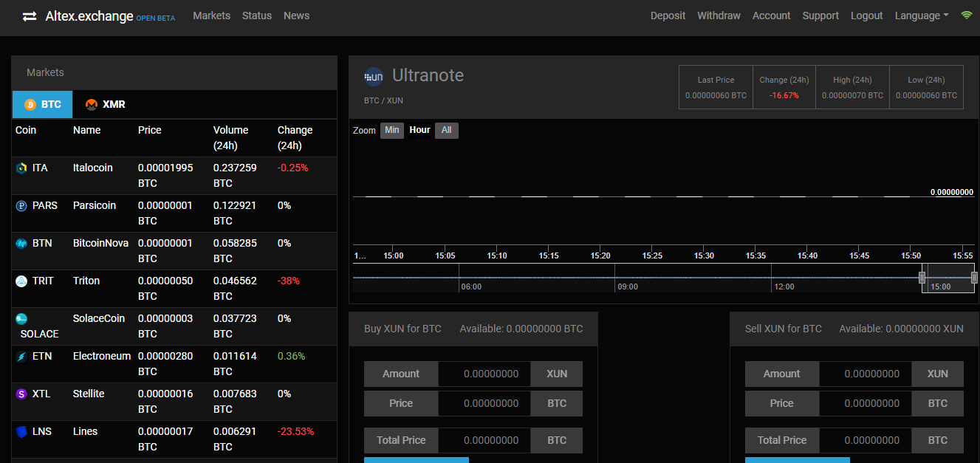The image size is (980, 463).
Task: Select the BitcoinNova market row name
Action: tap(100, 244)
